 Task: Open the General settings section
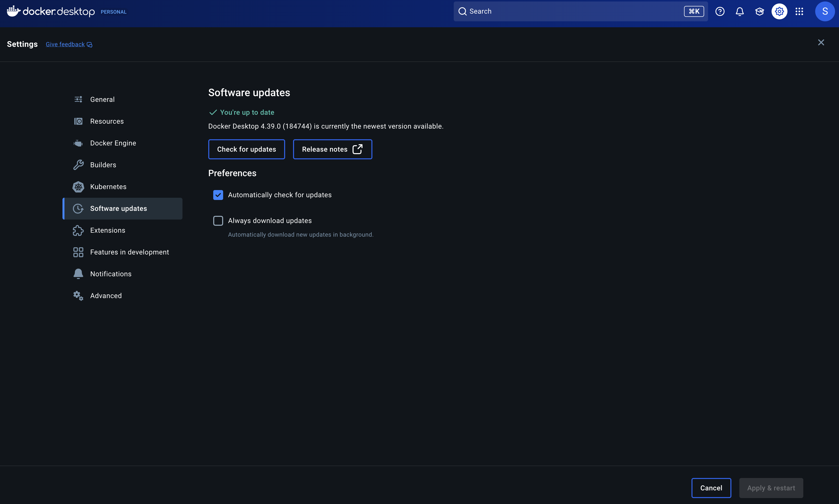coord(122,100)
